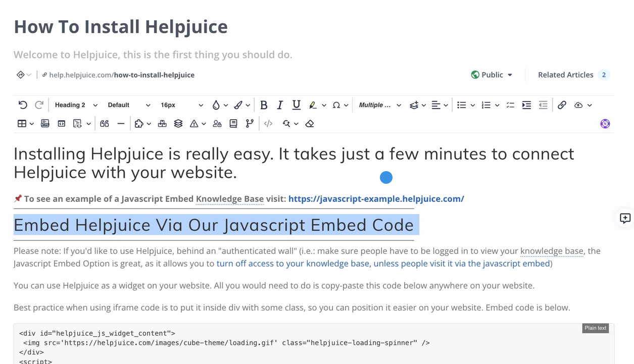Click the decrease indent icon
The width and height of the screenshot is (634, 364).
point(543,105)
